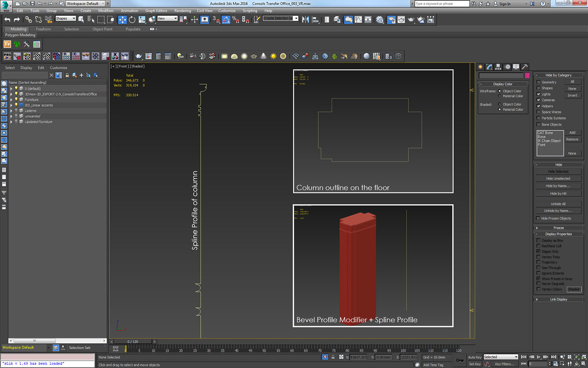Open the Utilities hammer panel tab
The height and width of the screenshot is (368, 588).
[524, 67]
